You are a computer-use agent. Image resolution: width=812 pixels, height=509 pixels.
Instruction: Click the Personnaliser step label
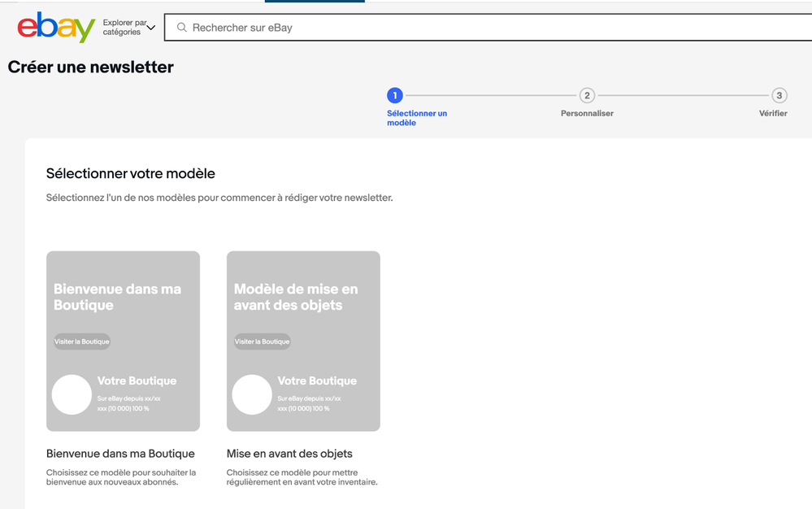coord(587,113)
